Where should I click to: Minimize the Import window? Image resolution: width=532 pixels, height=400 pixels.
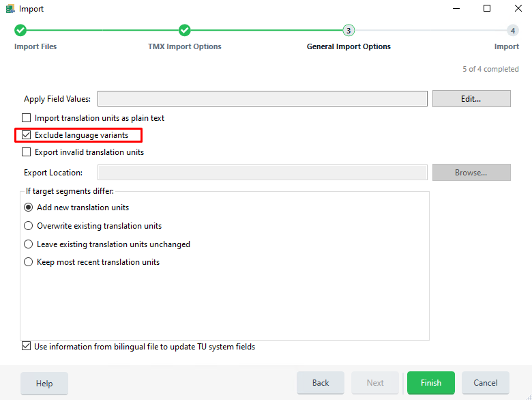pyautogui.click(x=456, y=8)
